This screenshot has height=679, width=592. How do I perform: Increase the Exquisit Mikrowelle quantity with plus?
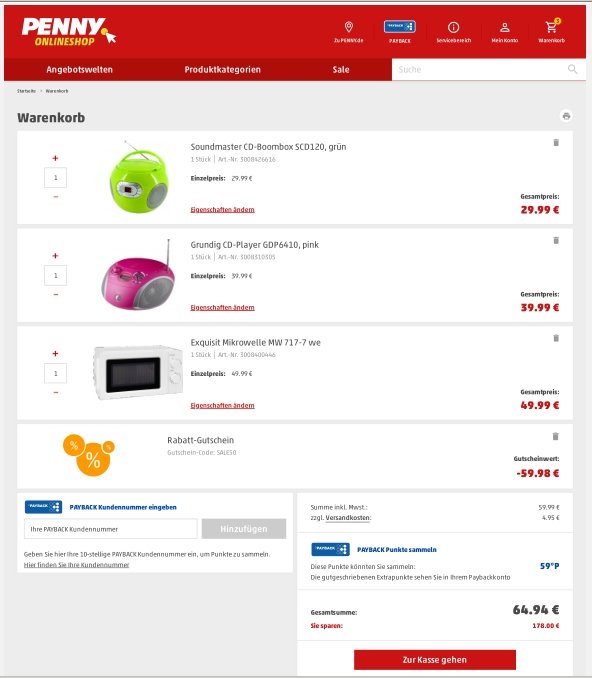coord(55,354)
